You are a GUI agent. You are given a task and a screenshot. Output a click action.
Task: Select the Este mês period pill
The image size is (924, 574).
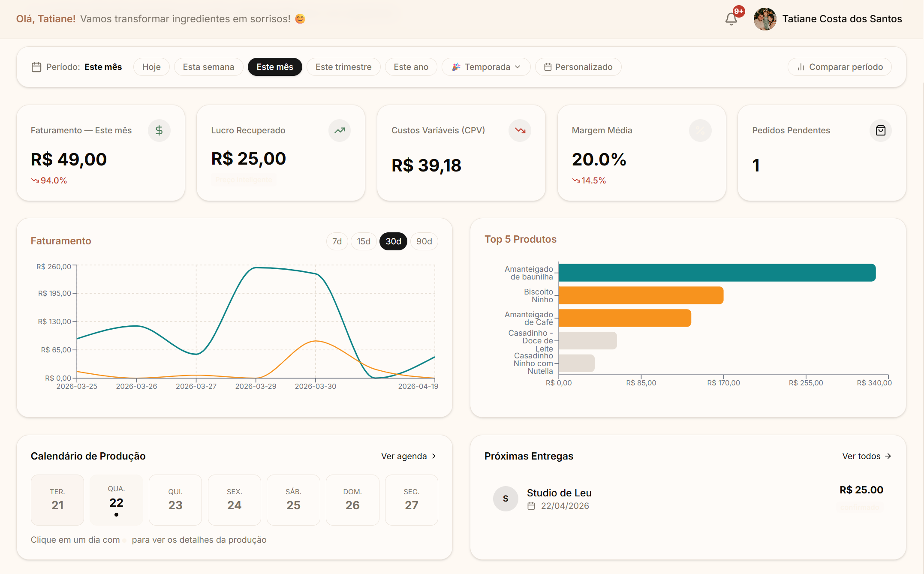coord(275,67)
